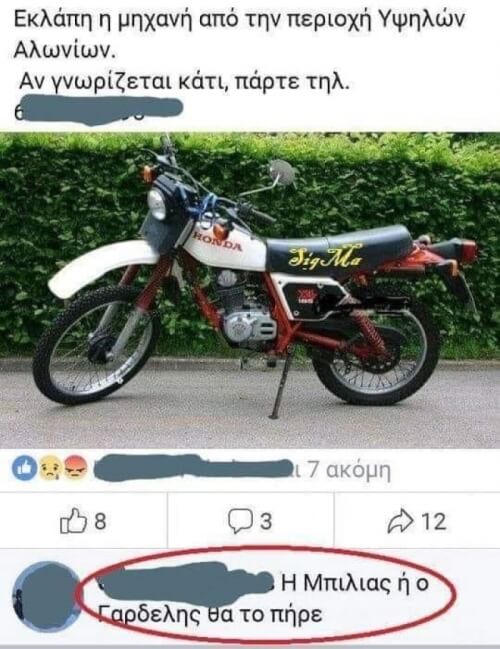Open reactions list ending in '7 ακόμη'
Screen dimensions: 500x649
coord(243,469)
